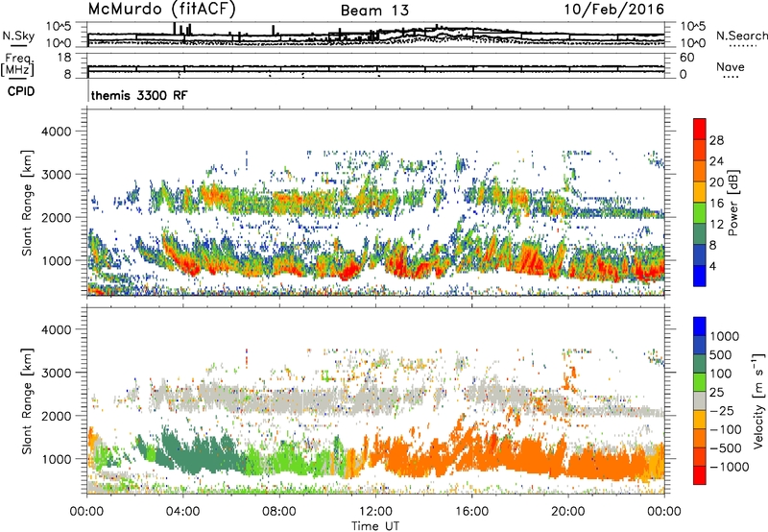The width and height of the screenshot is (768, 532).
Task: Click the −1000 label on Velocity colorbar
Action: (729, 467)
